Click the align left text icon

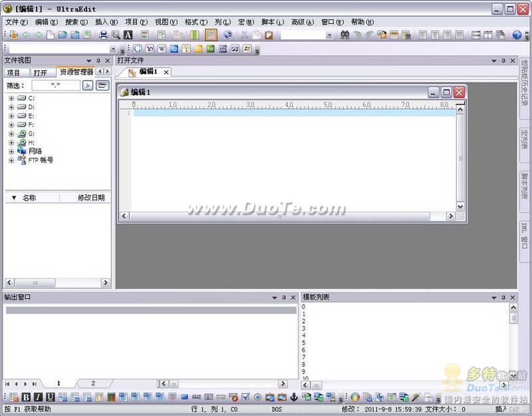(x=423, y=35)
